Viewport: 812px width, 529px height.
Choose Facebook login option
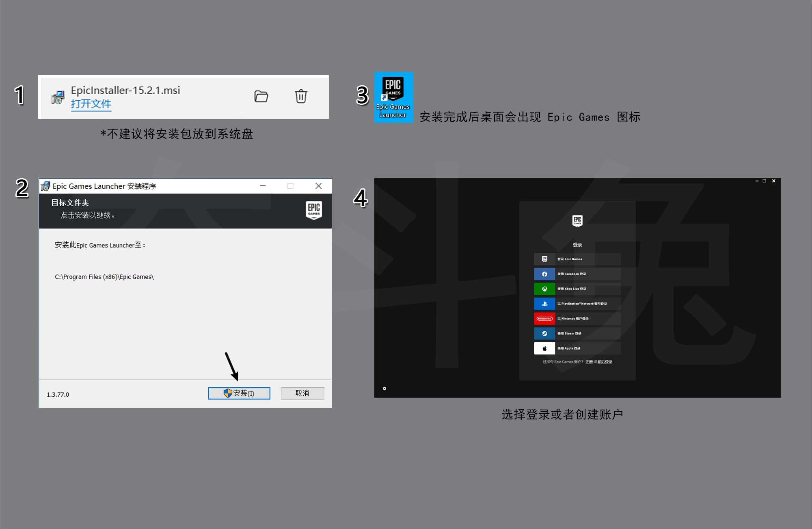[577, 274]
